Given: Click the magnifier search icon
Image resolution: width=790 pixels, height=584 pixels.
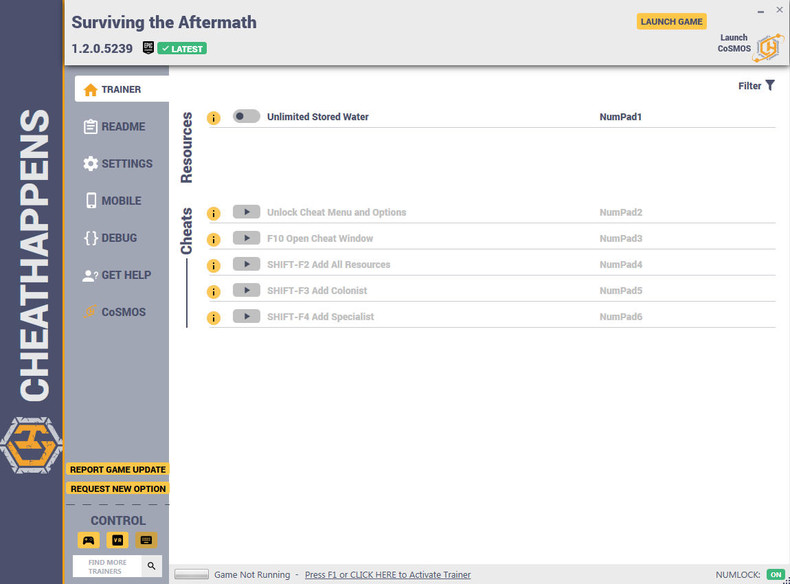Looking at the screenshot, I should click(x=152, y=566).
